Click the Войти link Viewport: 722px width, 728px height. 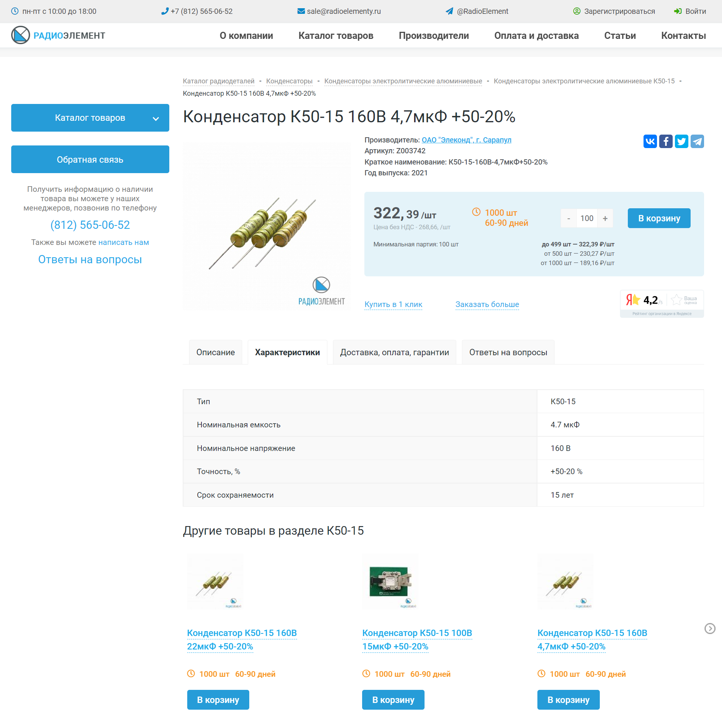695,11
